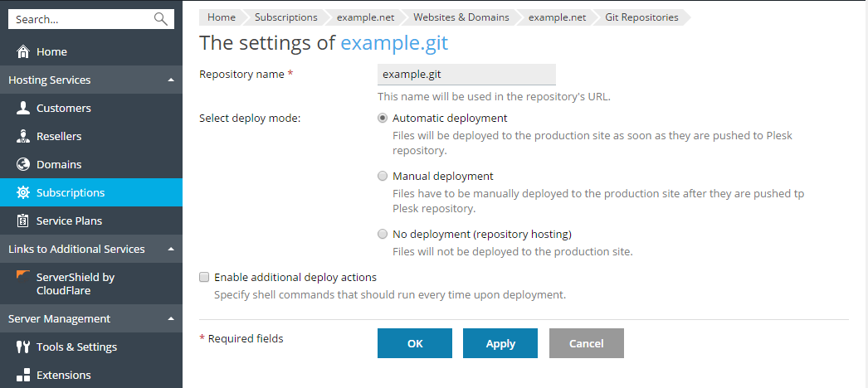Open Websites & Domains breadcrumb
Viewport: 868px width, 388px height.
coord(463,17)
